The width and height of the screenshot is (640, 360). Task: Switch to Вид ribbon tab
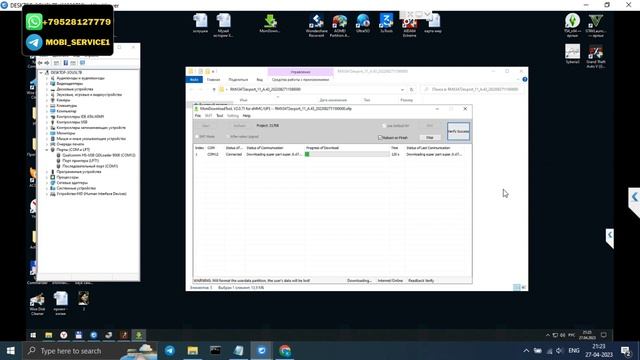pos(260,80)
